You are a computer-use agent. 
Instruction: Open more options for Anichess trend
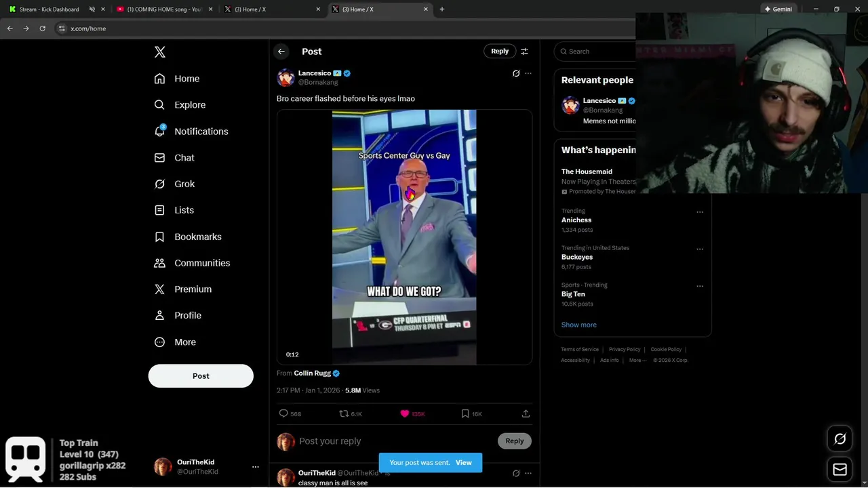[x=700, y=212]
